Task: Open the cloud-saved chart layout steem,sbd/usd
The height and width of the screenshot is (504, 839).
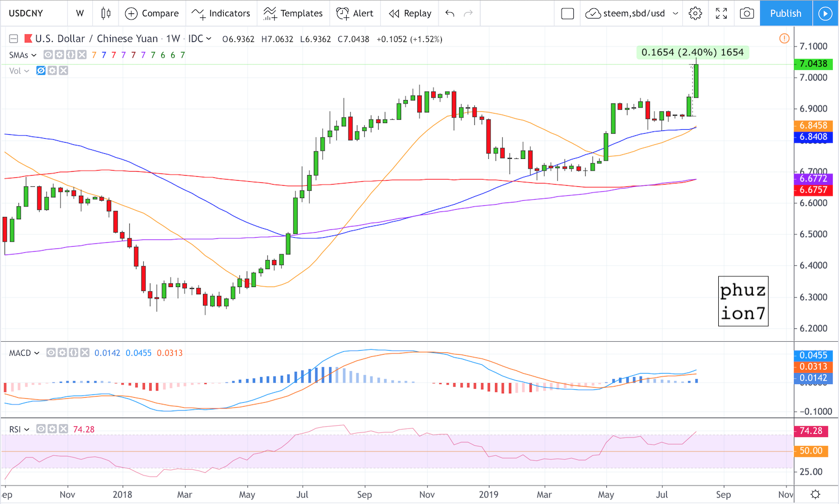Action: pyautogui.click(x=625, y=13)
